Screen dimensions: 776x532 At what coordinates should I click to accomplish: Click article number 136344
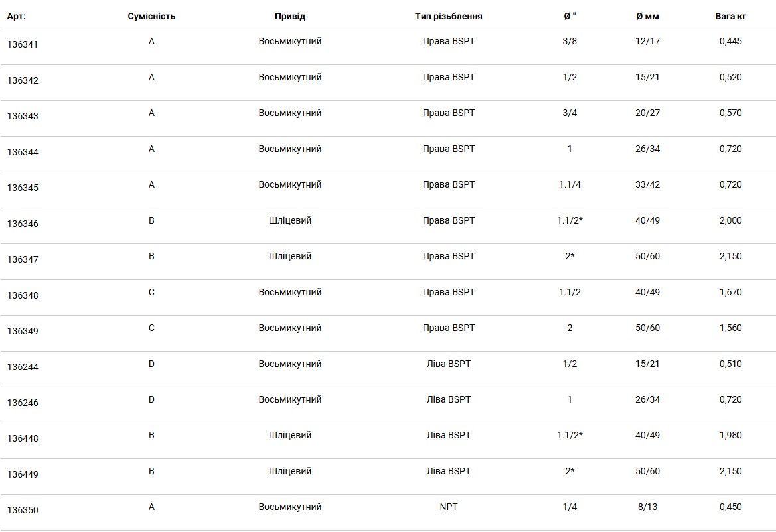click(23, 153)
